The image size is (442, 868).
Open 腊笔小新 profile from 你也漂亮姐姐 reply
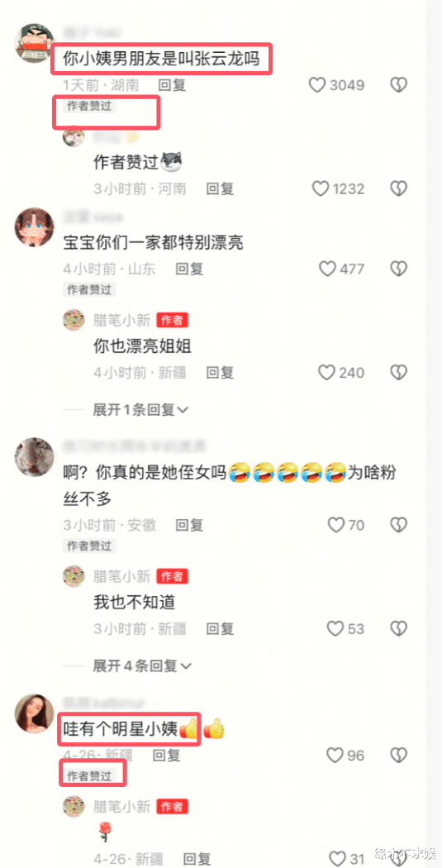[x=74, y=320]
